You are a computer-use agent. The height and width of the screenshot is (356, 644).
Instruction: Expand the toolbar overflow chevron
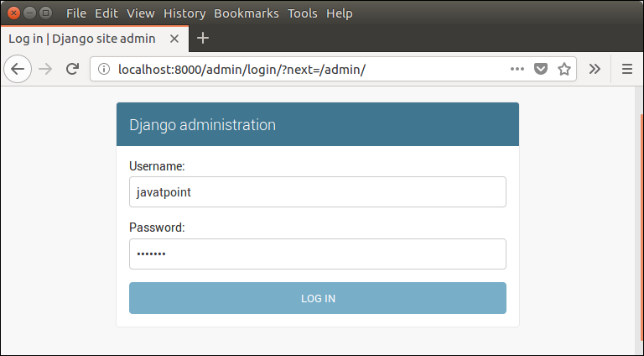tap(595, 69)
